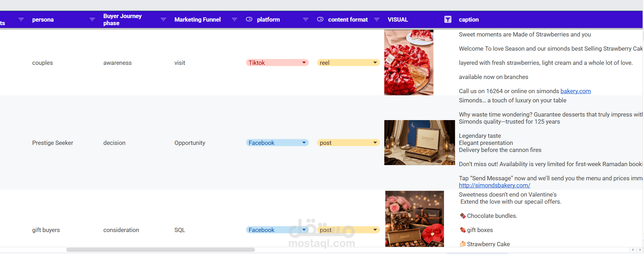Viewport: 644px width, 254px height.
Task: Click dropdown-type icon beside platform header
Action: tap(249, 19)
